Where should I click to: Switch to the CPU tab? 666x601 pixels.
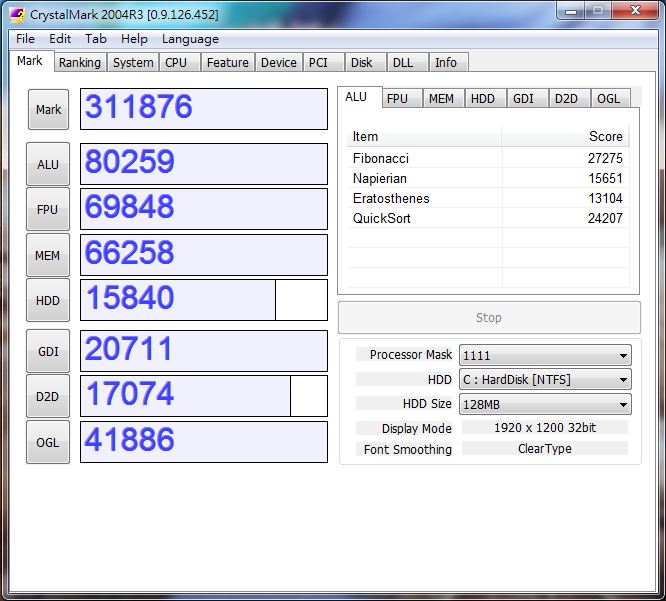click(179, 62)
